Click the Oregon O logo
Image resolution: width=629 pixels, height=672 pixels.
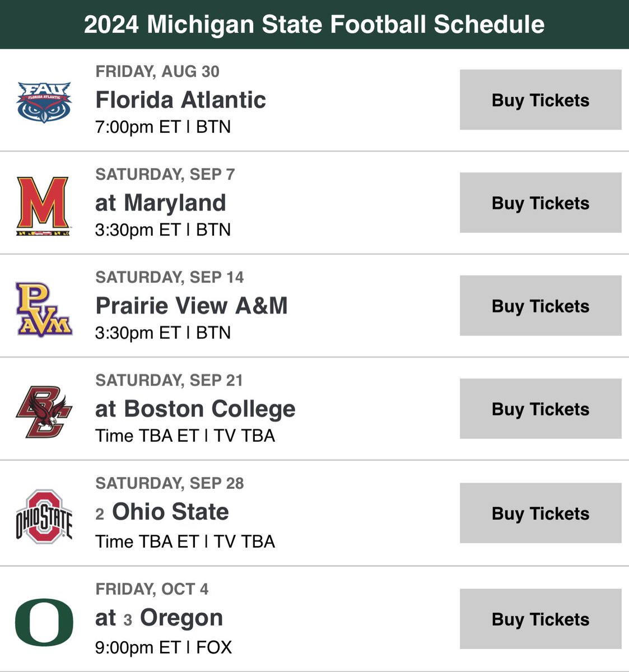point(44,621)
